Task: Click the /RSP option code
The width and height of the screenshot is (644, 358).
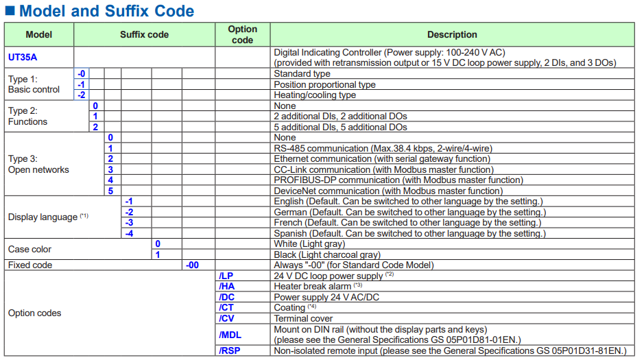Action: pos(229,350)
